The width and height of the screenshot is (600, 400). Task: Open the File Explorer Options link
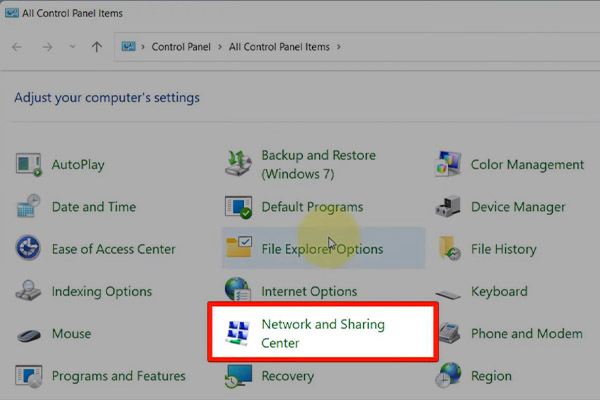pos(322,249)
